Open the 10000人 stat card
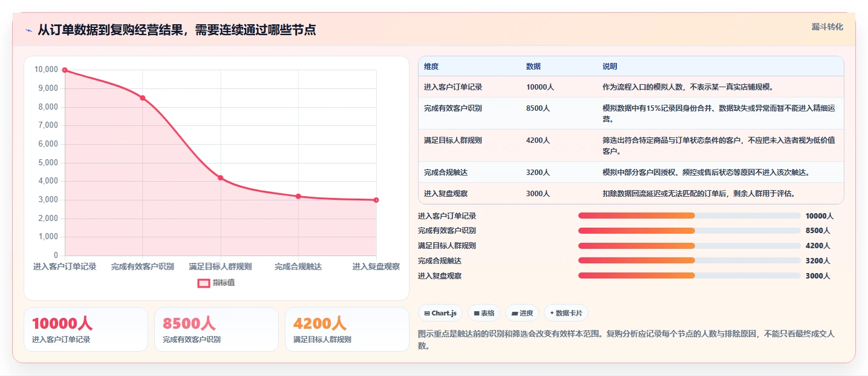The width and height of the screenshot is (868, 376). coord(86,329)
